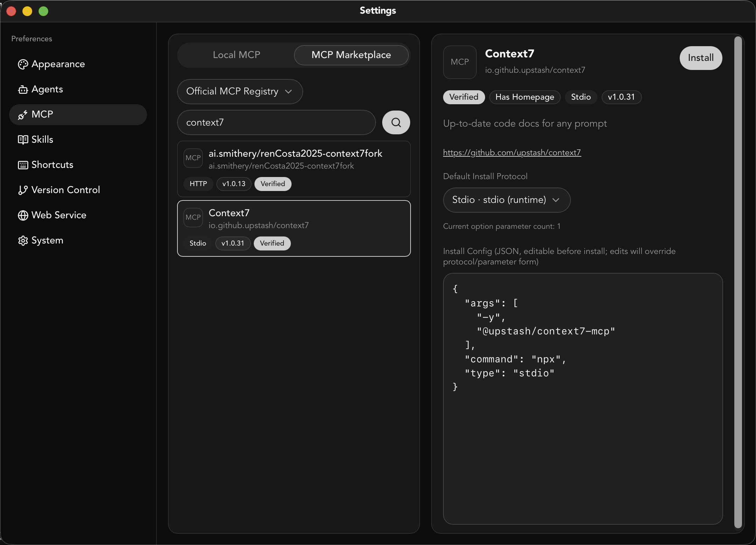756x545 pixels.
Task: Select the Context7 upstash search result
Action: [x=294, y=228]
